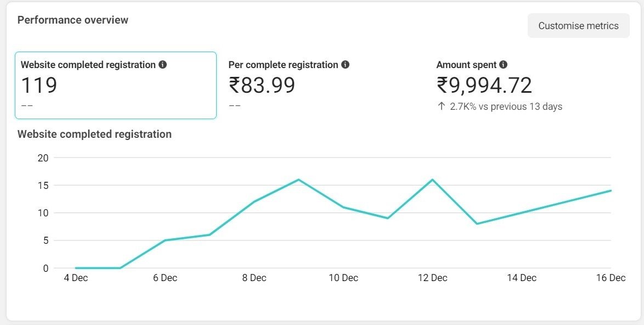Click the 14 Dec x-axis label

click(x=522, y=278)
